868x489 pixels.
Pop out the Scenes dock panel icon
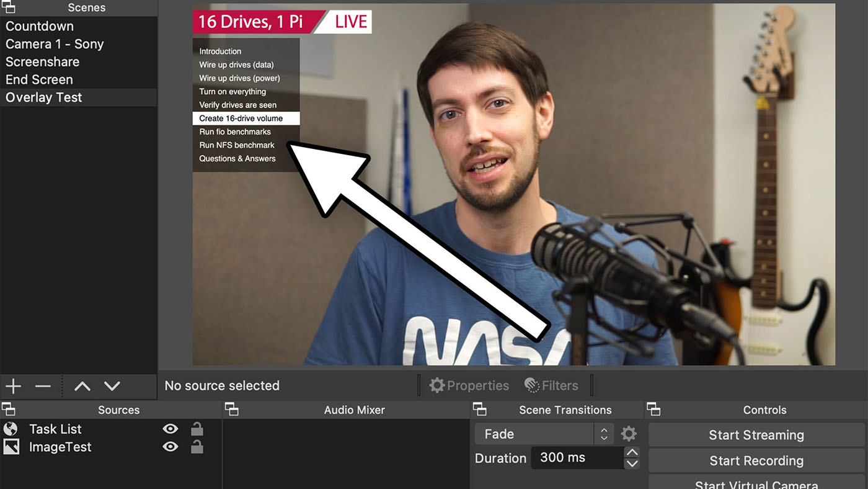coord(8,7)
